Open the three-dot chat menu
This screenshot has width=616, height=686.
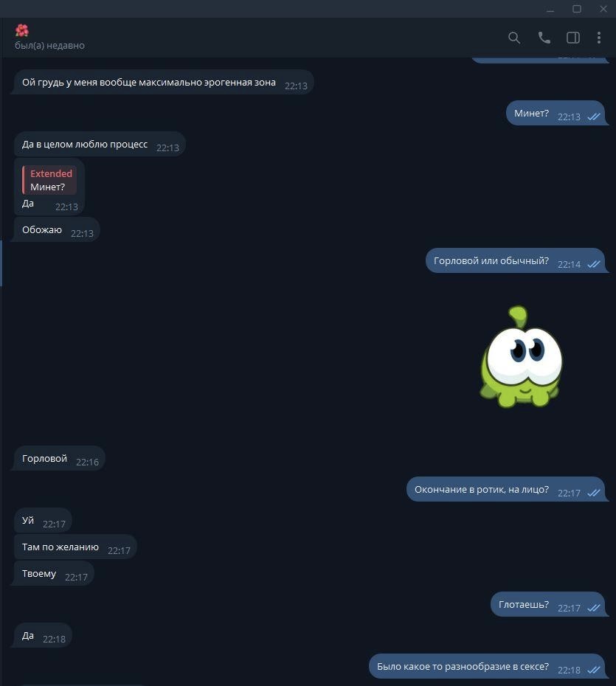(599, 38)
